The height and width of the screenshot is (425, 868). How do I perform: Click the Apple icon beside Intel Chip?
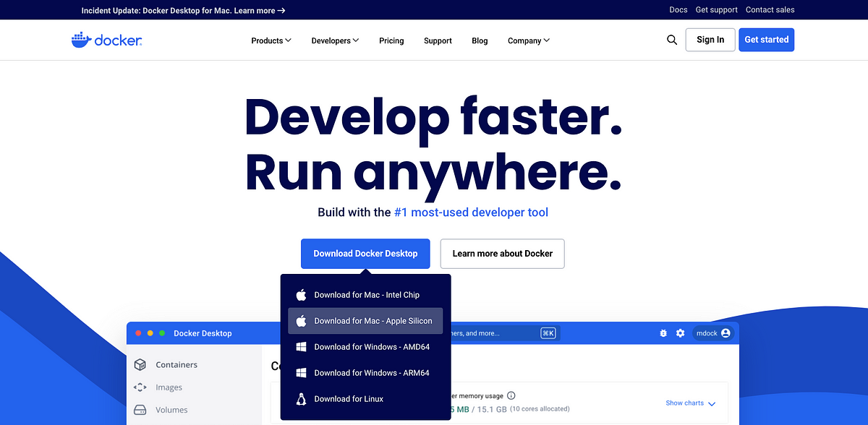click(302, 295)
